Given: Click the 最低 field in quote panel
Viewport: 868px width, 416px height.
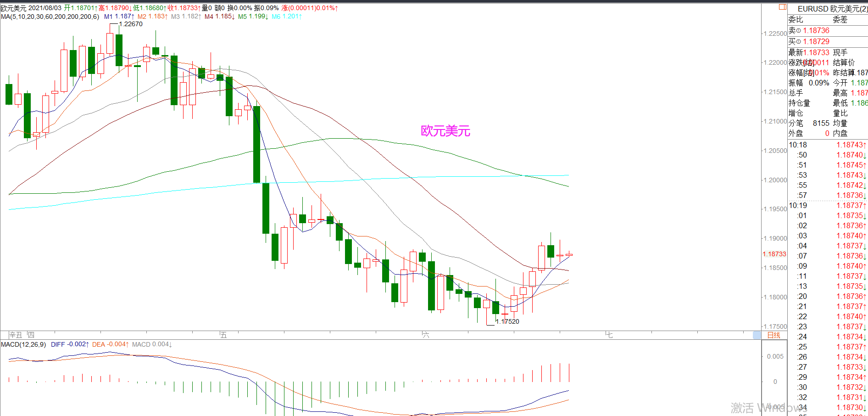Looking at the screenshot, I should click(850, 103).
